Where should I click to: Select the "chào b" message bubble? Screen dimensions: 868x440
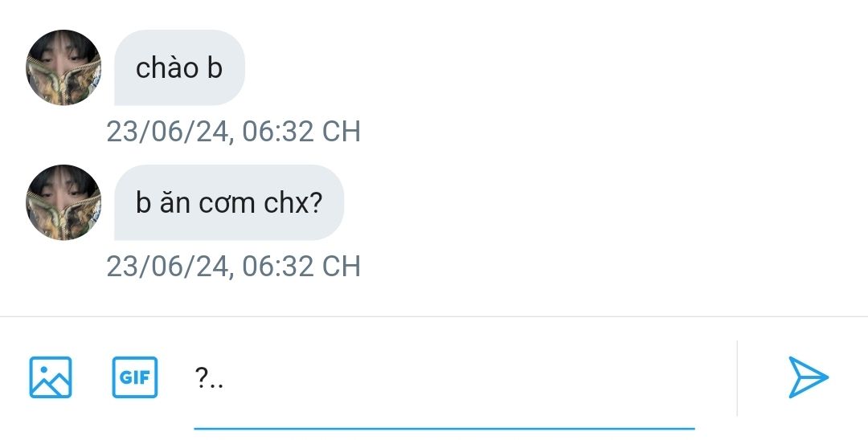[x=179, y=68]
